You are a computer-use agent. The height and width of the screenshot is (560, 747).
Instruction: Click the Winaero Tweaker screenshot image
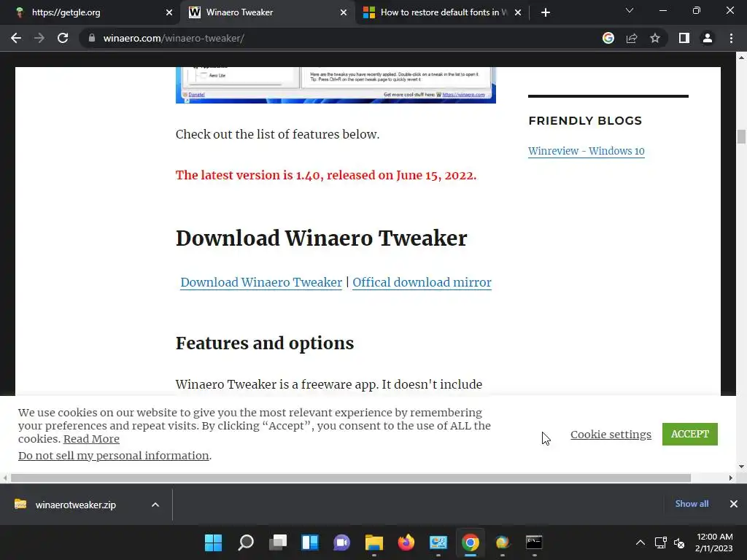(336, 85)
